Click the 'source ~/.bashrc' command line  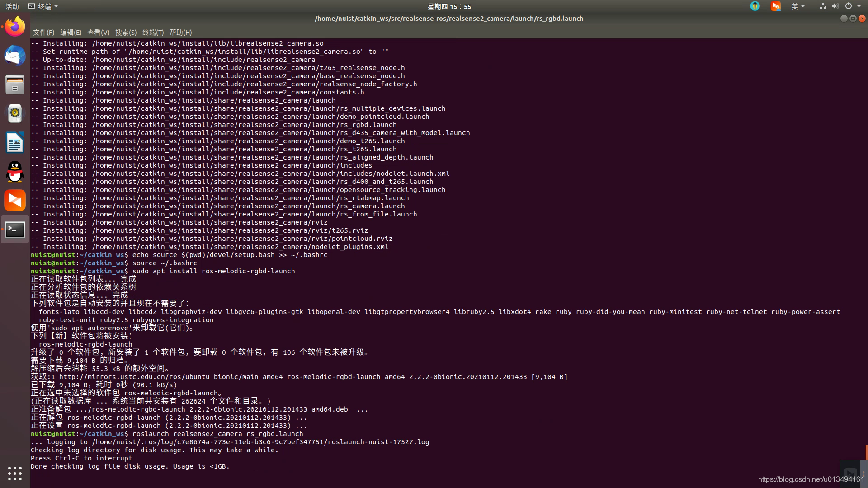165,263
